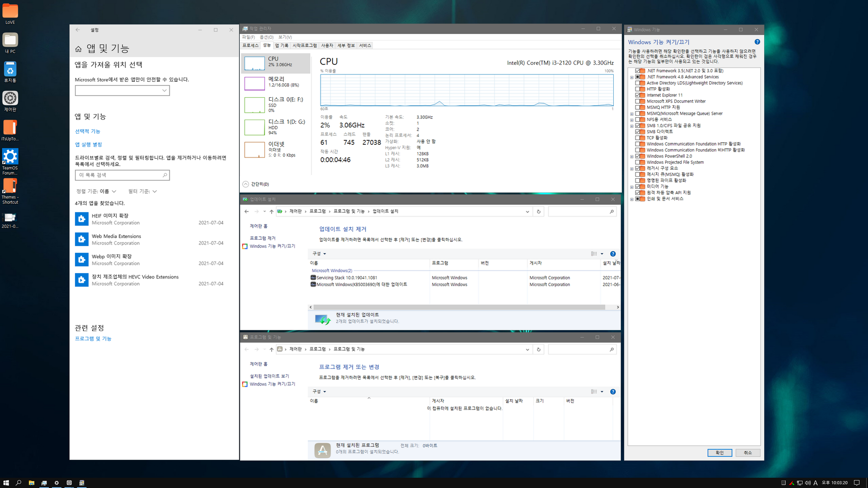
Task: Click the back arrow in Settings window
Action: tap(78, 30)
